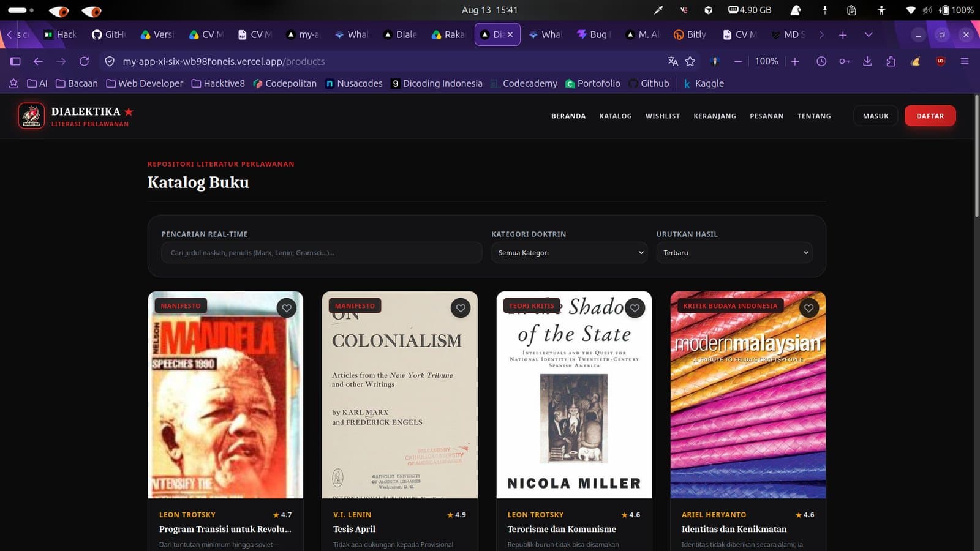Viewport: 980px width, 551px height.
Task: Open the Urutkan Hasil sort dropdown
Action: click(734, 252)
